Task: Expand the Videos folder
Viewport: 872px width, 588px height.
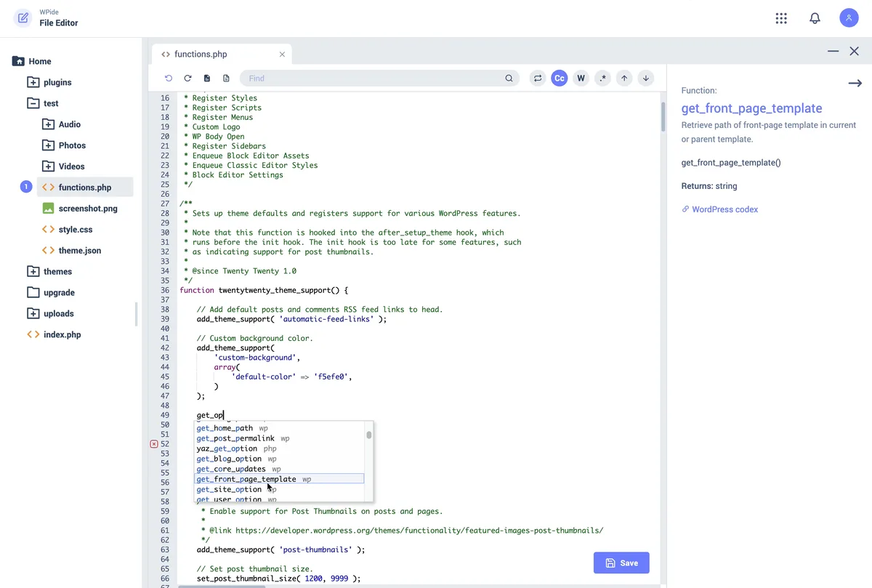Action: click(x=49, y=166)
